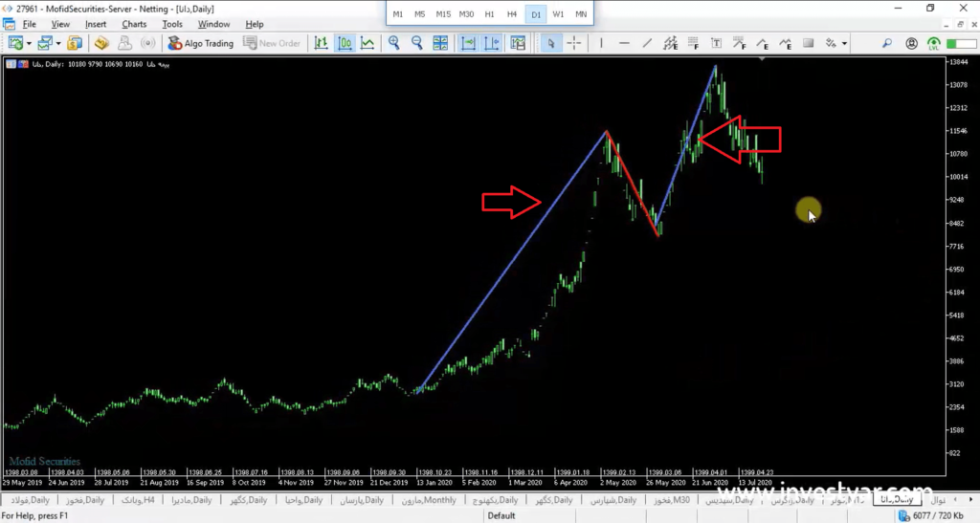Expand the new chart dropdown arrow
Screen dimensions: 980x523
29,43
